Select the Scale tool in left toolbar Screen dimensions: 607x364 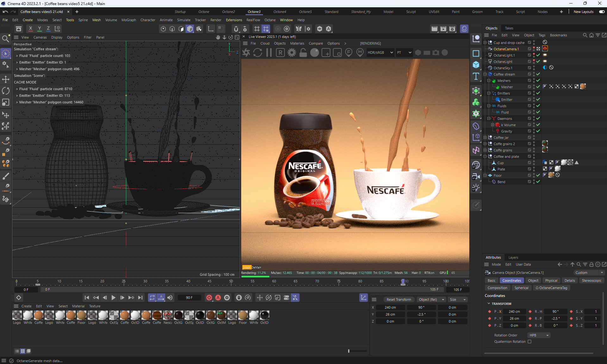(x=6, y=102)
